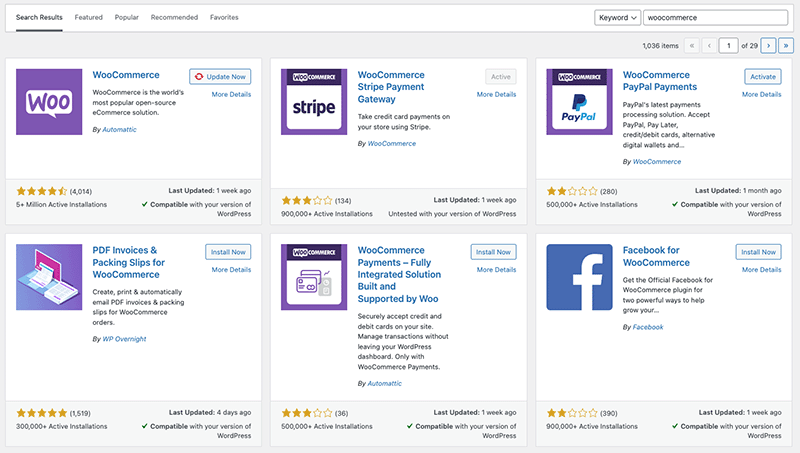The image size is (800, 453).
Task: Open the Favorites tab
Action: tap(224, 17)
